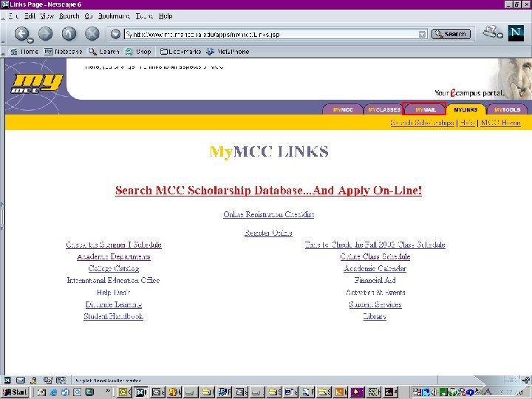
Task: Click the round icon left of the URL field
Action: click(x=115, y=34)
